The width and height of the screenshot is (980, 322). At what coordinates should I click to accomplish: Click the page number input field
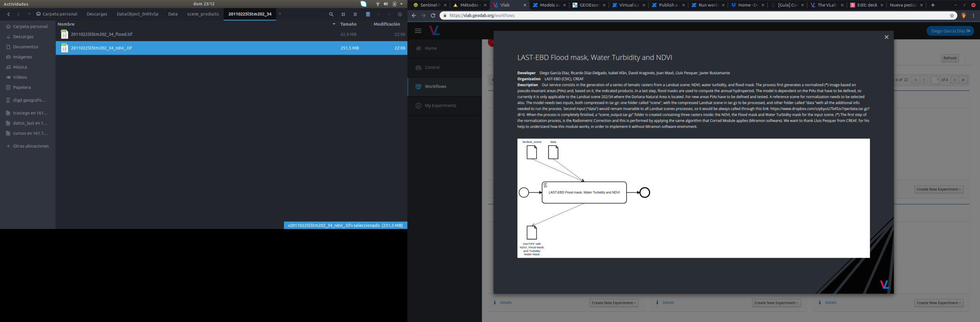[936, 80]
